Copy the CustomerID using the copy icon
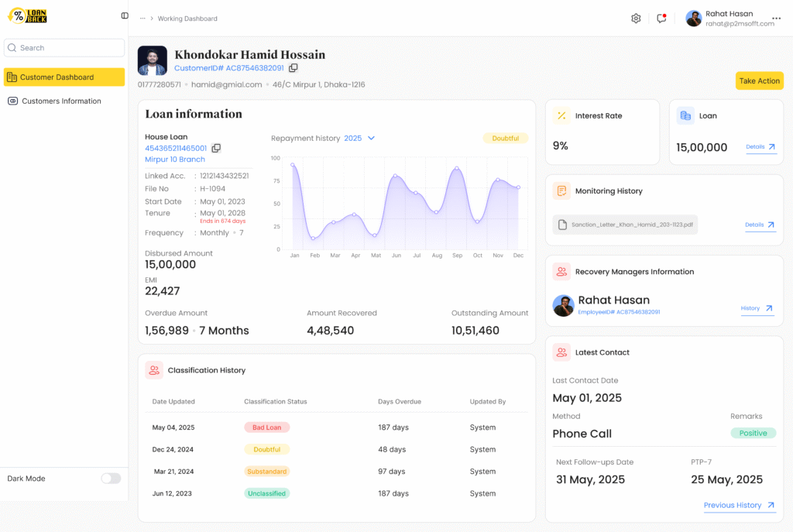 click(x=294, y=68)
